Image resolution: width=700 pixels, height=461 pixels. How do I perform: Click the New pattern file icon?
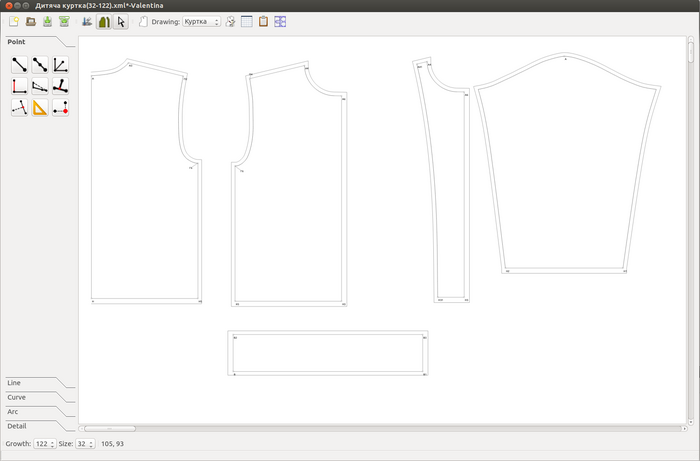tap(14, 21)
